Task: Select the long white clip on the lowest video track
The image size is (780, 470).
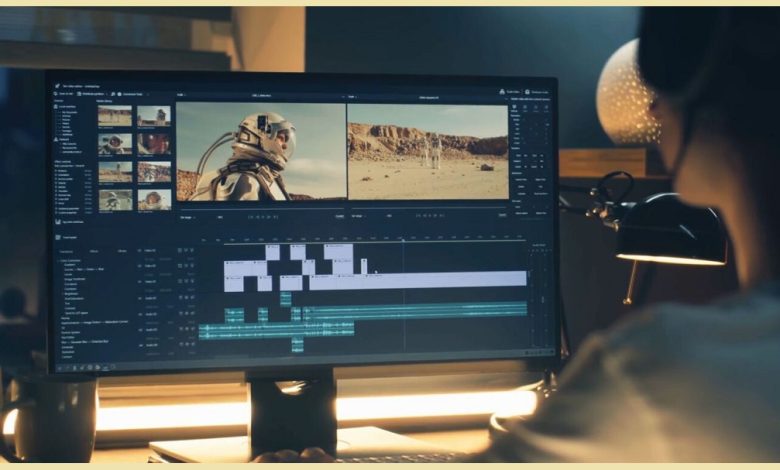Action: (418, 280)
